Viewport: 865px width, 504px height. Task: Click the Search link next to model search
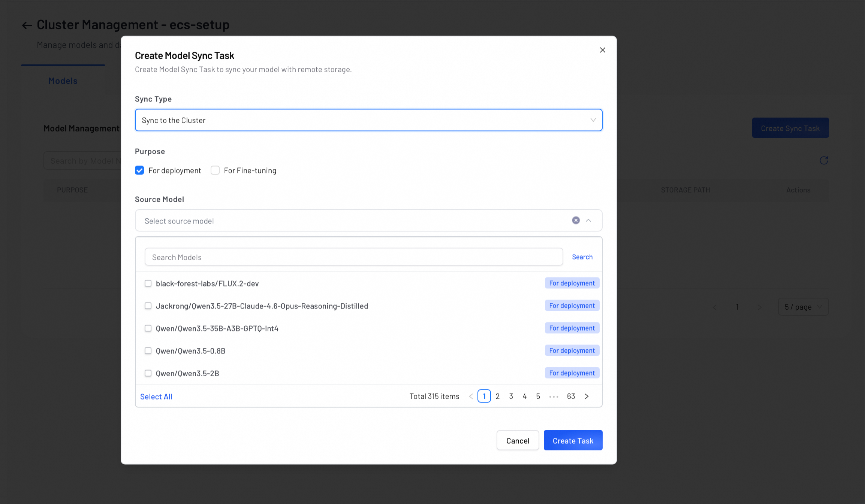tap(582, 257)
